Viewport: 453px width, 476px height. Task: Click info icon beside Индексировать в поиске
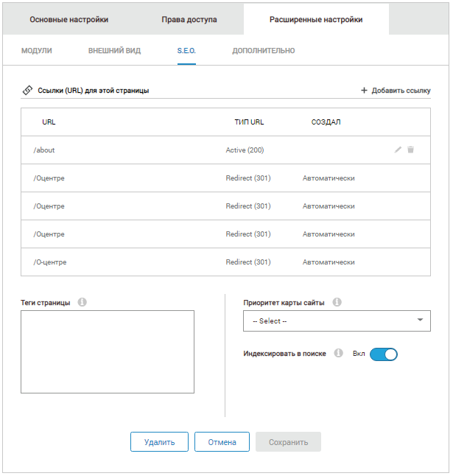(339, 353)
